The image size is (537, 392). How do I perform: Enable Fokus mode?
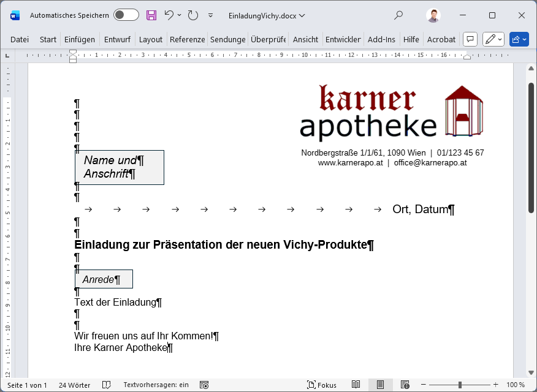click(322, 385)
